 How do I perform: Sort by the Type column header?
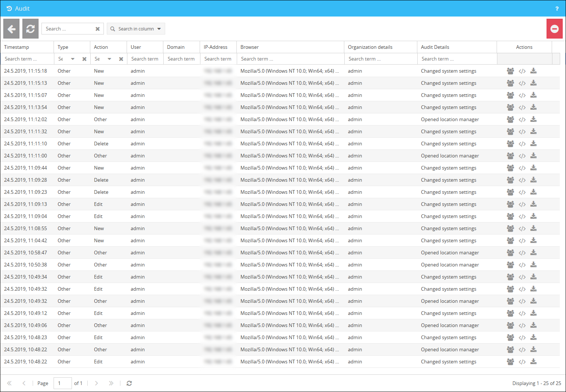pos(72,47)
